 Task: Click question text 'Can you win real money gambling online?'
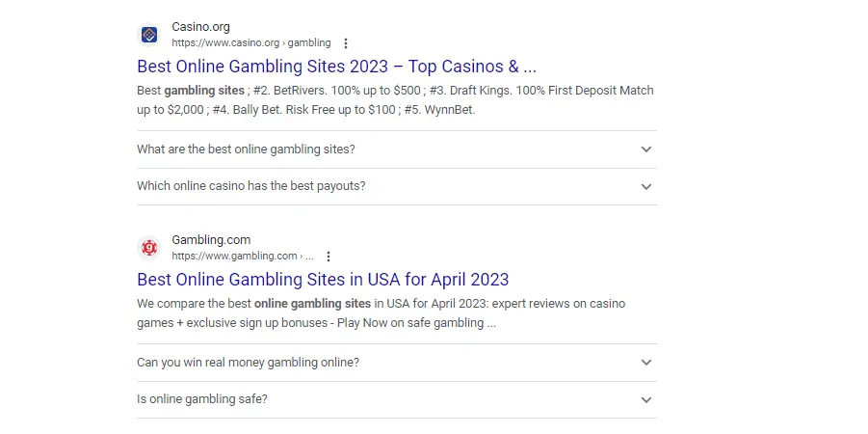[248, 363]
